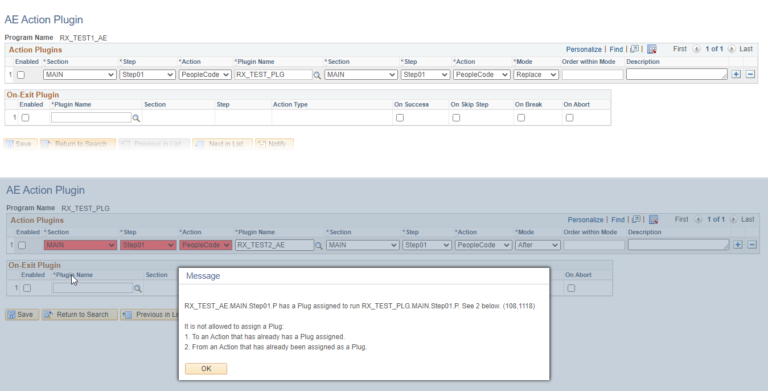Show previous row arrow in RX_TEST_PLG grid
Screen dimensions: 768x391
(x=698, y=220)
